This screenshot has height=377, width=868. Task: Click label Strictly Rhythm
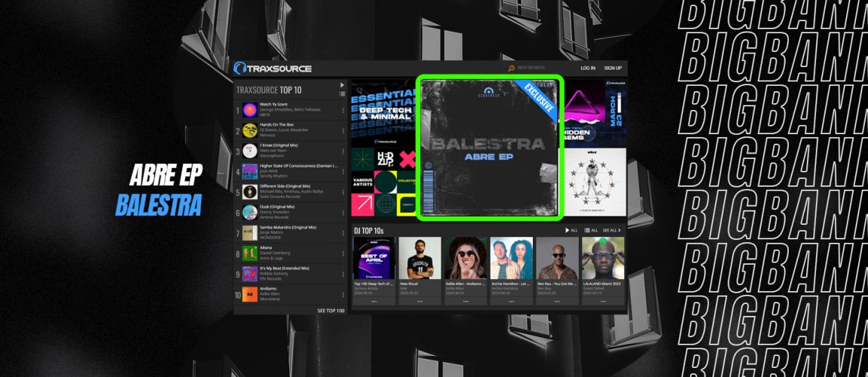click(273, 176)
